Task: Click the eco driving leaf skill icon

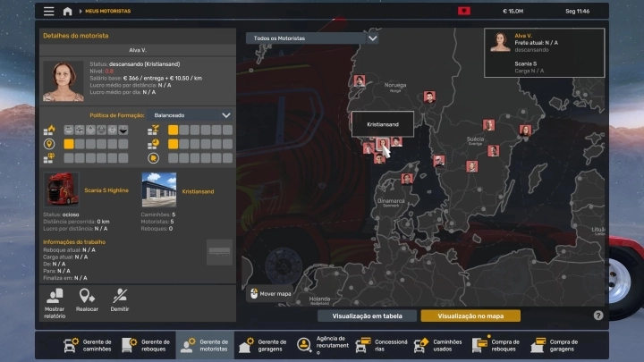Action: click(153, 158)
